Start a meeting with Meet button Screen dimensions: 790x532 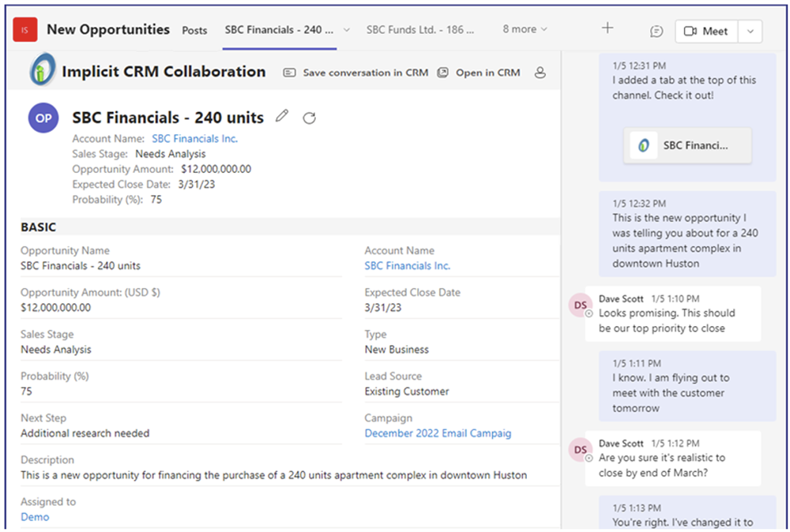tap(706, 31)
